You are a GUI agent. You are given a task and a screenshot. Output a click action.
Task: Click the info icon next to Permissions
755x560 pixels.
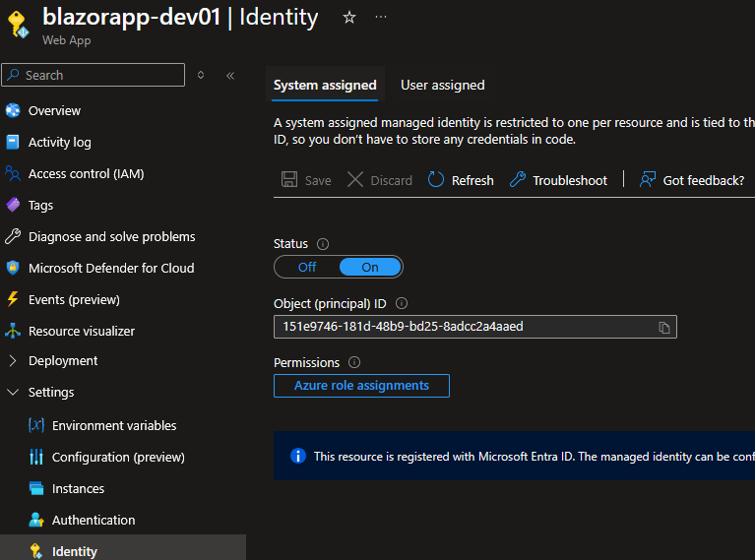(354, 362)
